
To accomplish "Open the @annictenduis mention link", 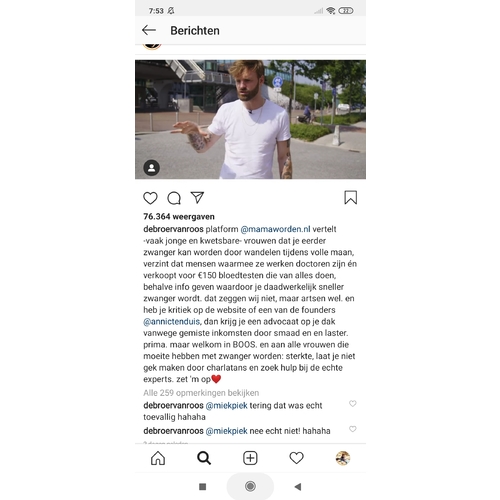I will tap(172, 322).
